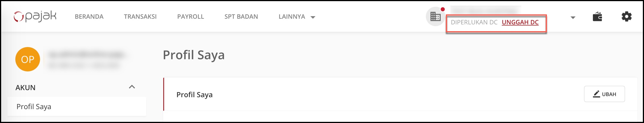Click the orange OP avatar

[x=28, y=59]
